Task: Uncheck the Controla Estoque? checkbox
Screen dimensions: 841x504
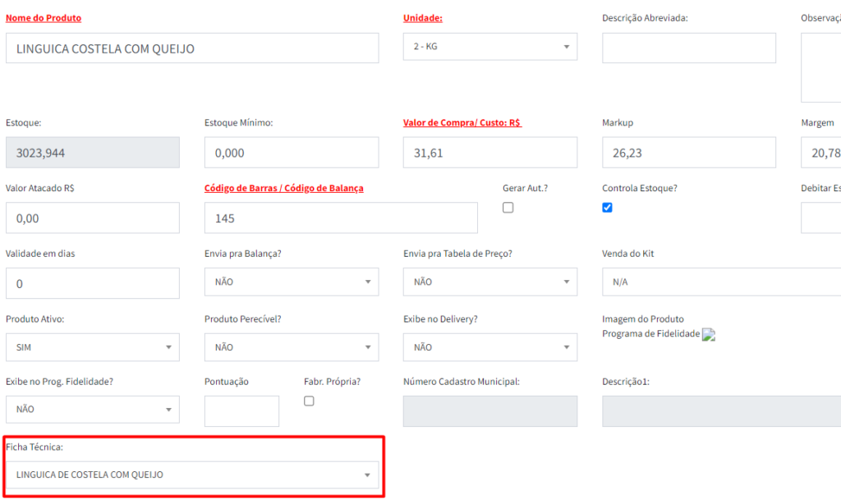Action: tap(607, 208)
